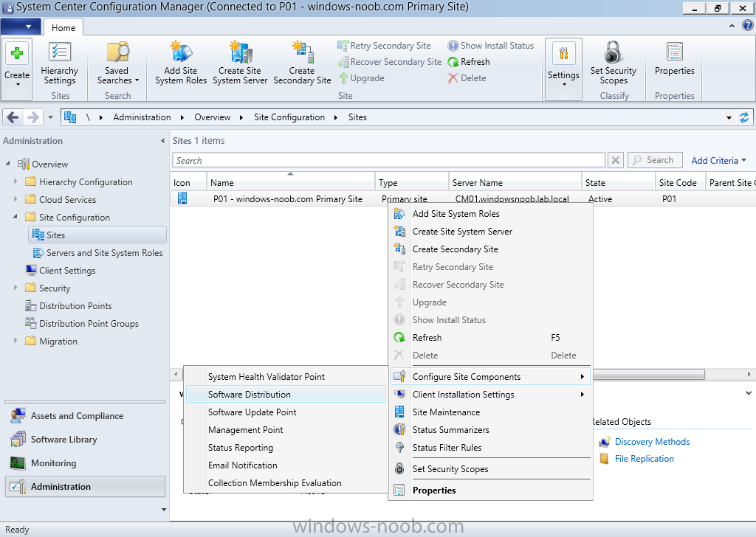Open Hierarchy Settings in the ribbon
The height and width of the screenshot is (537, 756).
[x=59, y=64]
